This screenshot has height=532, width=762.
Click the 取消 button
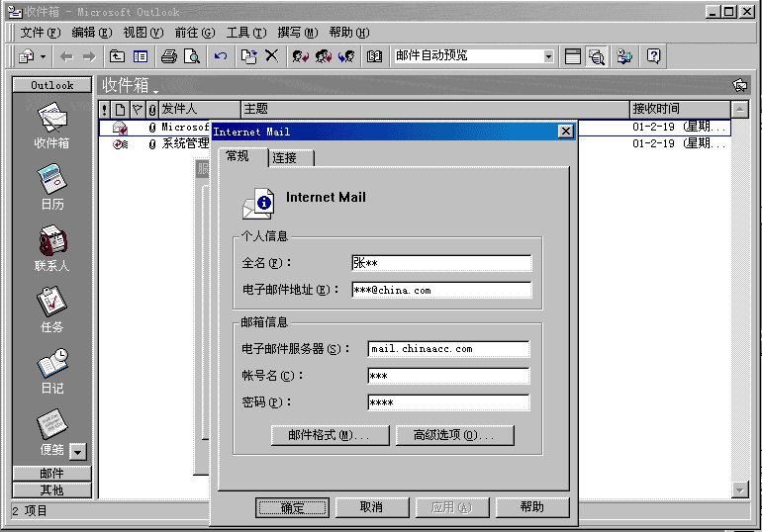(372, 507)
